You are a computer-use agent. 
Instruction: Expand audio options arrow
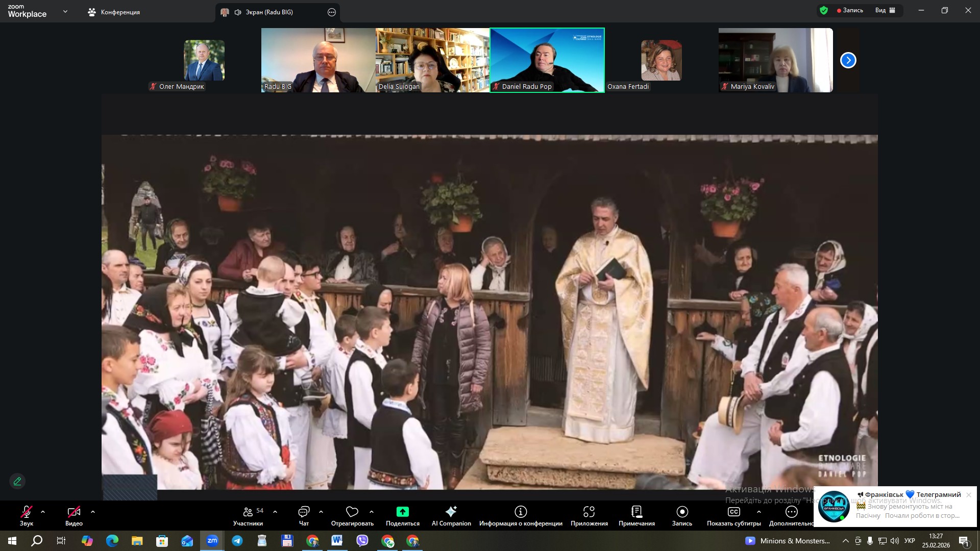tap(43, 512)
